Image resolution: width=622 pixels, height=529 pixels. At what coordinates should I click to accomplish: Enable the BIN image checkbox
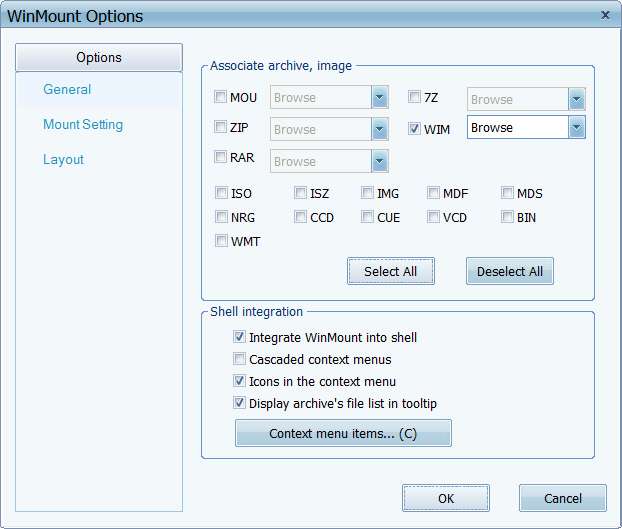507,217
